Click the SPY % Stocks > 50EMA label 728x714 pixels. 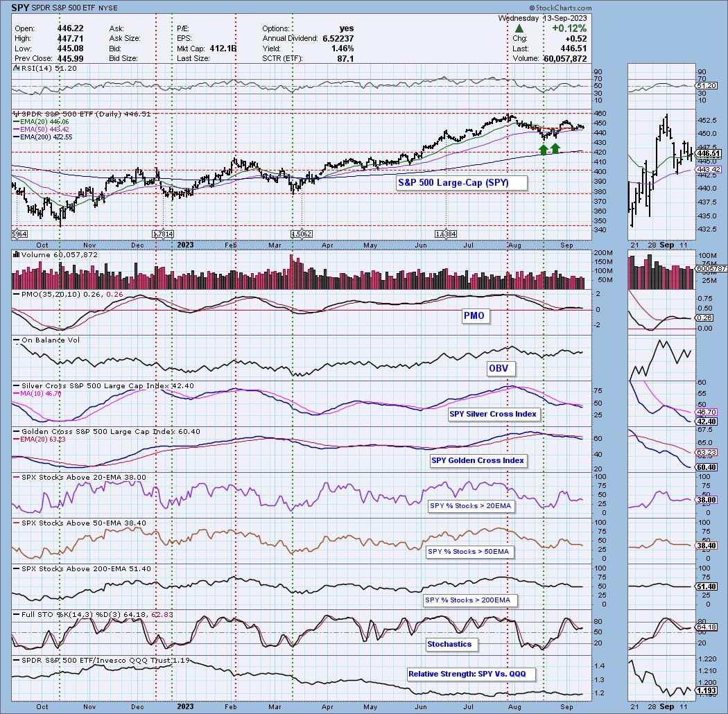click(x=469, y=552)
